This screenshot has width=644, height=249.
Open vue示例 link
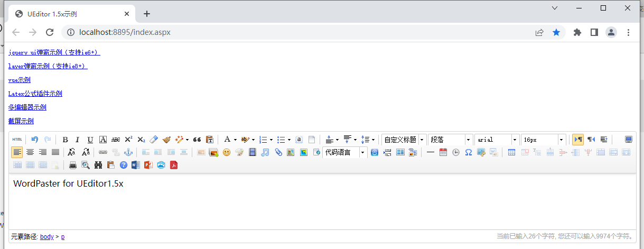pyautogui.click(x=20, y=80)
